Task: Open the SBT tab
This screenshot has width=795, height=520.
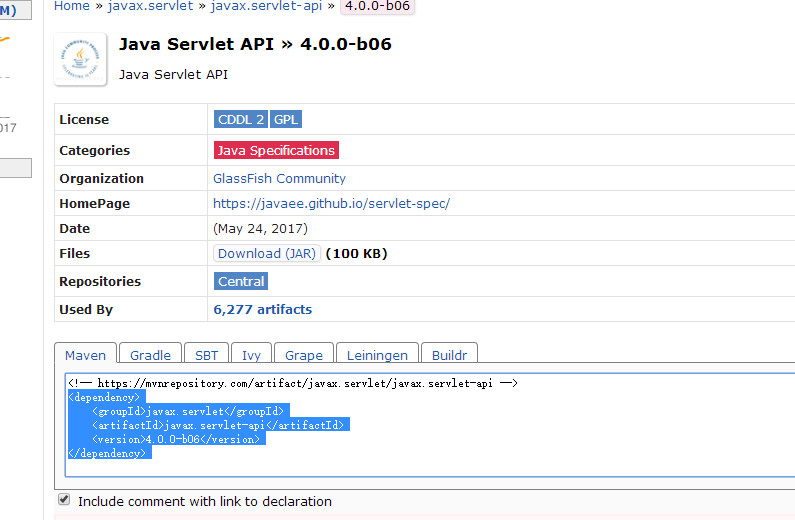Action: 206,355
